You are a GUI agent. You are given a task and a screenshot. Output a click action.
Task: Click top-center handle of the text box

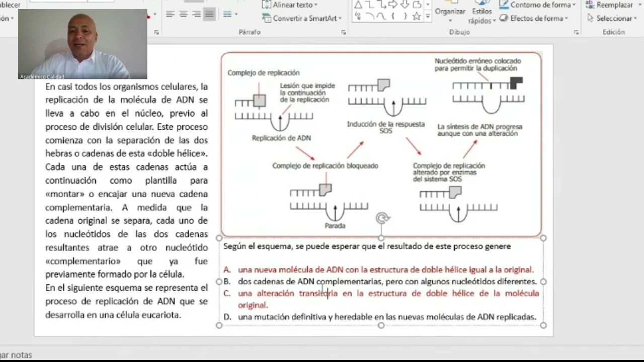(x=381, y=238)
